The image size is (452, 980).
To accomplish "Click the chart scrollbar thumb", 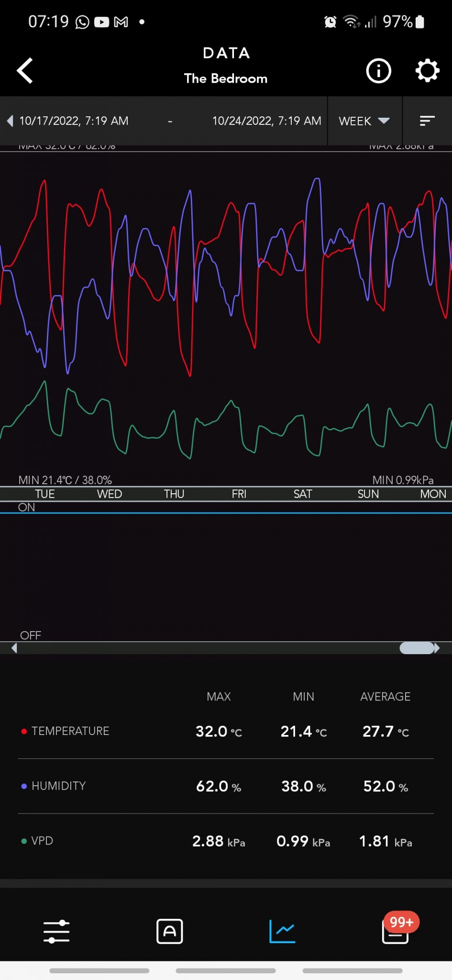I will point(417,648).
